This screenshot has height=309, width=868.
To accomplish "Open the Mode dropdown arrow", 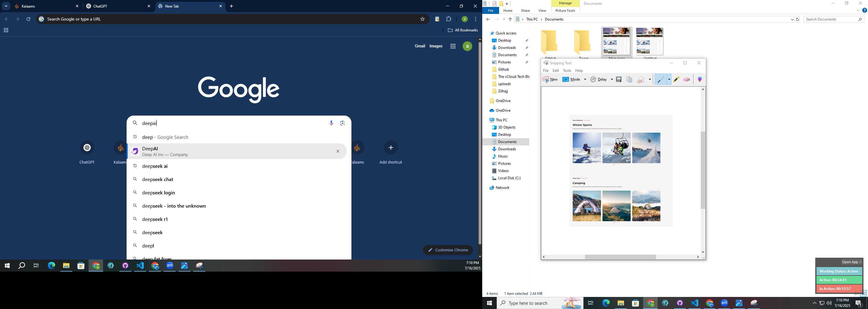I will tap(585, 80).
